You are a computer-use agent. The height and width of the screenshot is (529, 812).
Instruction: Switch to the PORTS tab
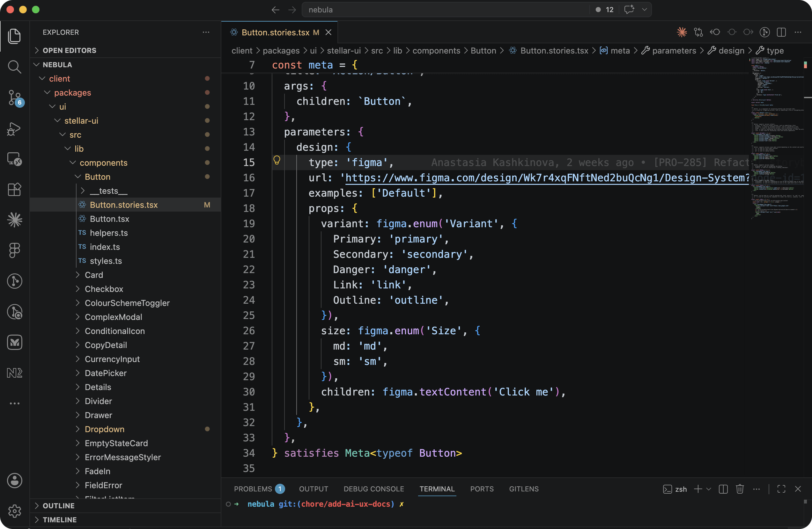coord(482,489)
